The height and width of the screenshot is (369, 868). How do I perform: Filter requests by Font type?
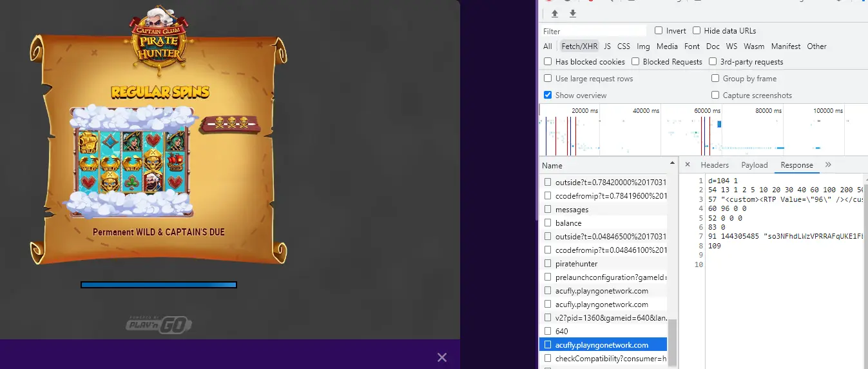(x=692, y=46)
